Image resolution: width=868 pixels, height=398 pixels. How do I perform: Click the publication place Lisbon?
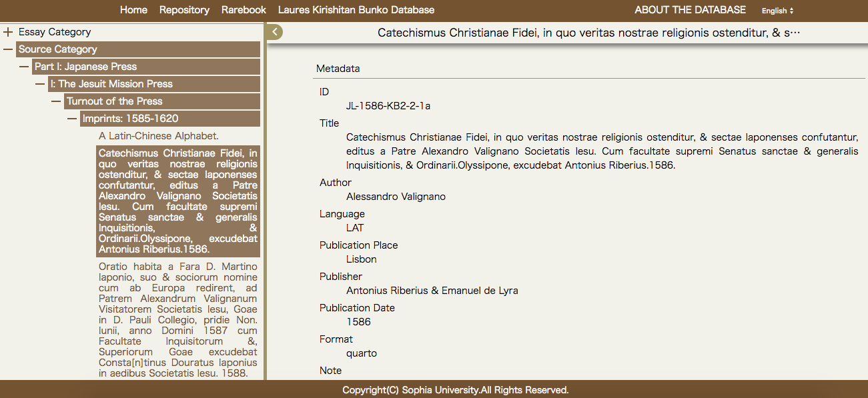pos(362,259)
